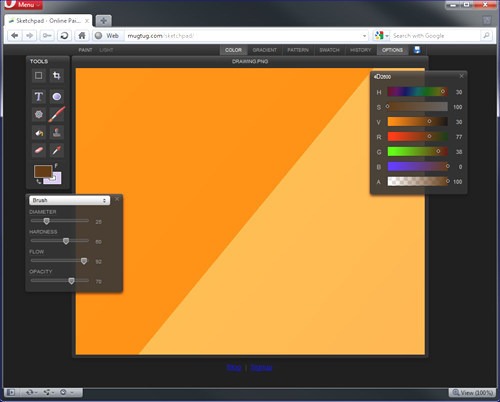Open the Google search engine dropdown
This screenshot has height=402, width=500.
[382, 36]
